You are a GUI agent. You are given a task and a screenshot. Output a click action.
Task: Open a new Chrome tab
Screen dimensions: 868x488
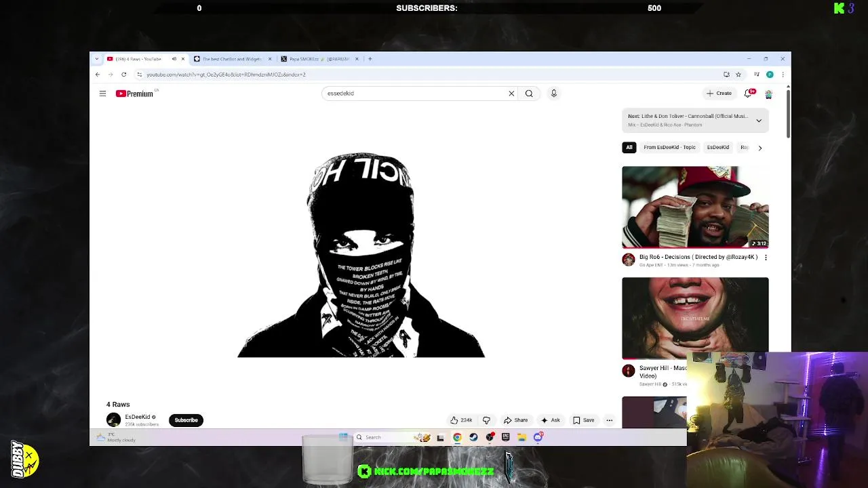[x=370, y=59]
